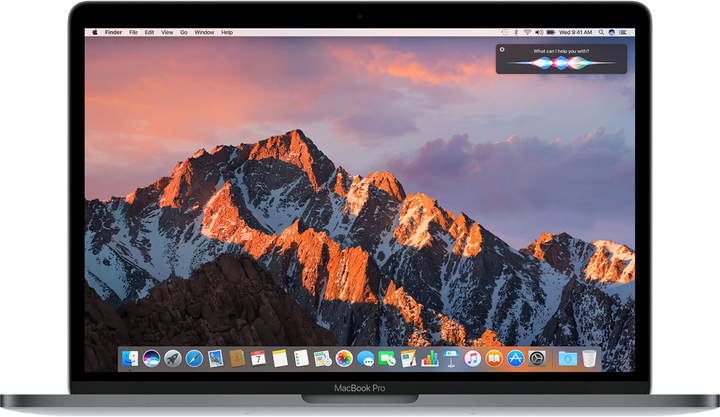Open iTunes music note icon
The width and height of the screenshot is (720, 417).
pyautogui.click(x=472, y=359)
